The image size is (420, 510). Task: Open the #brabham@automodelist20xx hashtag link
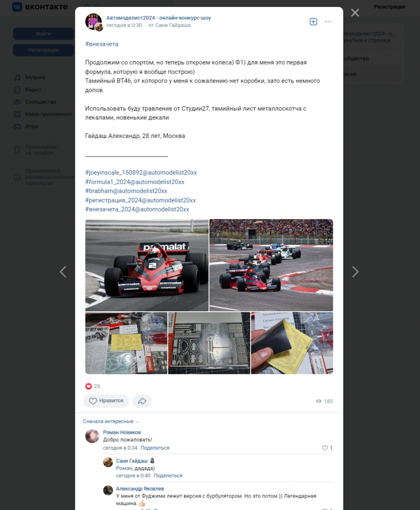(126, 191)
